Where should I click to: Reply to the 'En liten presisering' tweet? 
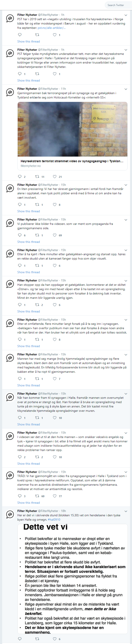click(20, 204)
